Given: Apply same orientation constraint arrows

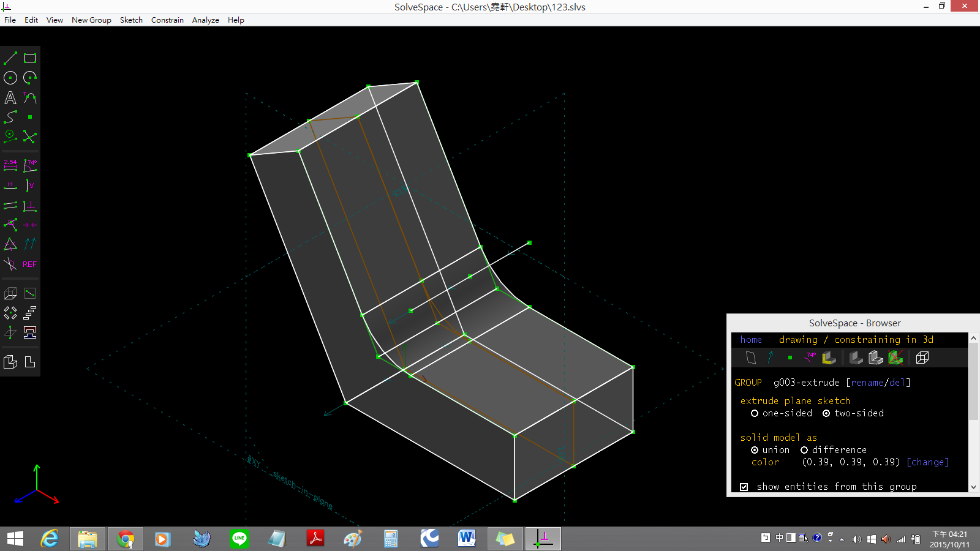Looking at the screenshot, I should point(30,244).
